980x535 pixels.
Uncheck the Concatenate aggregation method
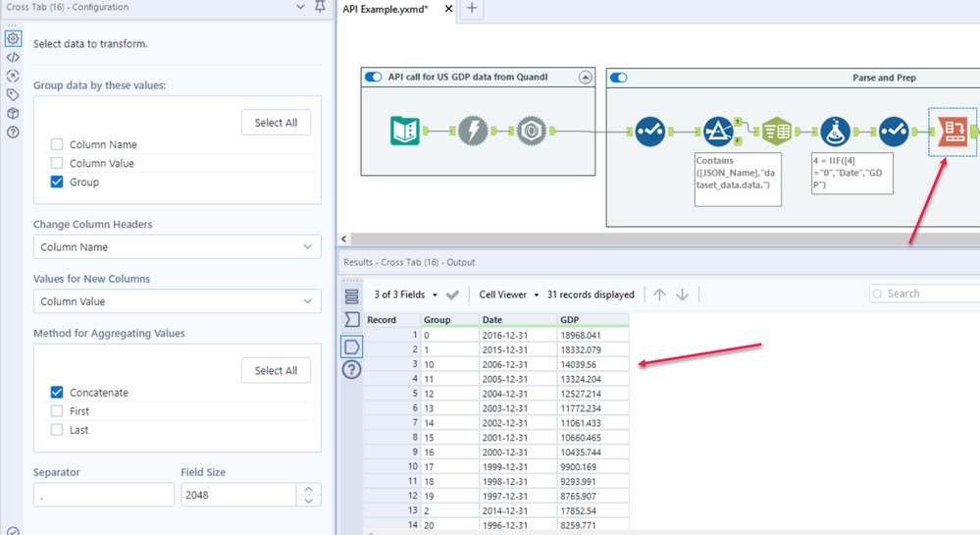[x=57, y=393]
